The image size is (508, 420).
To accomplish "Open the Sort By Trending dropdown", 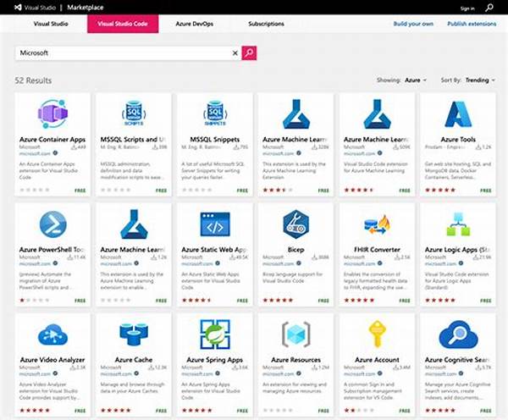I will (479, 80).
